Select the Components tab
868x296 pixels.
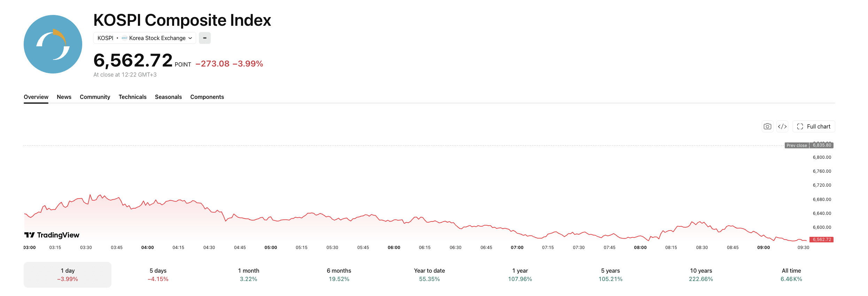point(207,97)
